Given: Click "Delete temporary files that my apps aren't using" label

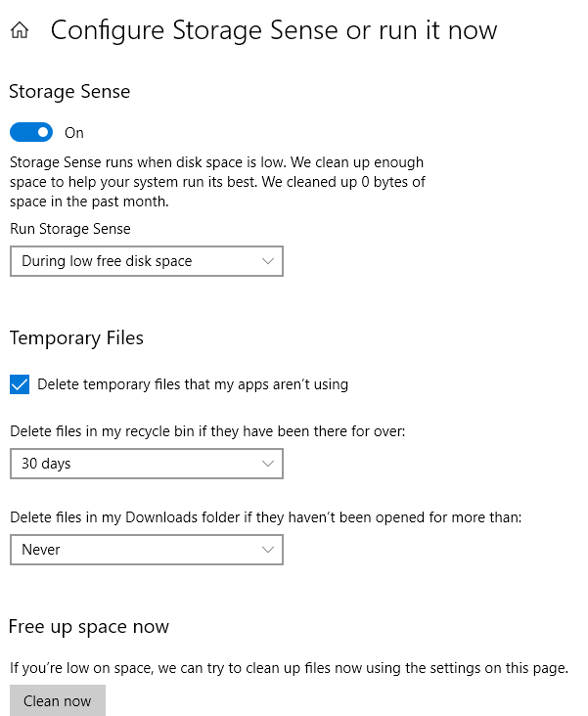Looking at the screenshot, I should coord(193,384).
